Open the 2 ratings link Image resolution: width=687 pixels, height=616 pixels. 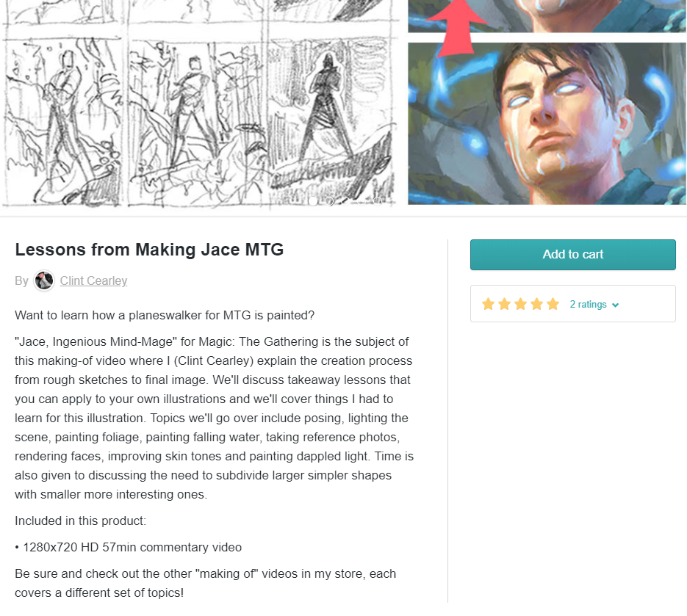pyautogui.click(x=588, y=304)
